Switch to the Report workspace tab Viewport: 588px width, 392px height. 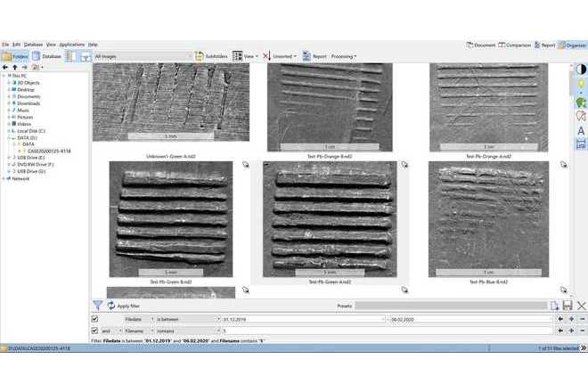pos(544,45)
